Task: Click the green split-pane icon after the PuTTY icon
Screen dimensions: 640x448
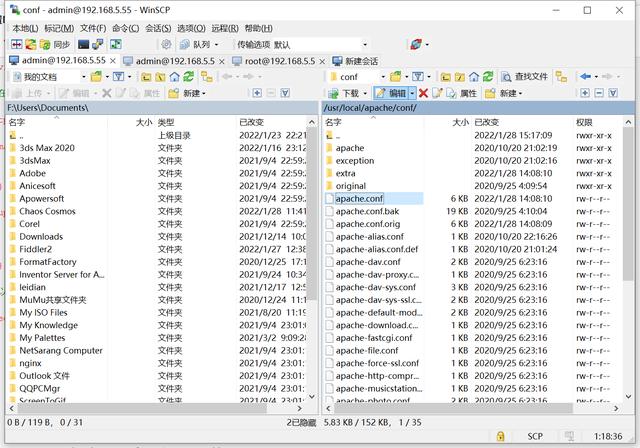Action: click(116, 44)
